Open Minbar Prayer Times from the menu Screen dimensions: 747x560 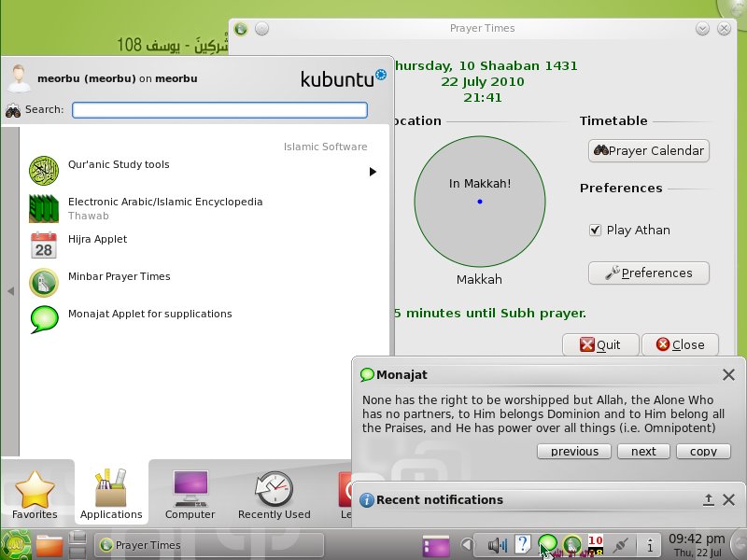[x=118, y=276]
